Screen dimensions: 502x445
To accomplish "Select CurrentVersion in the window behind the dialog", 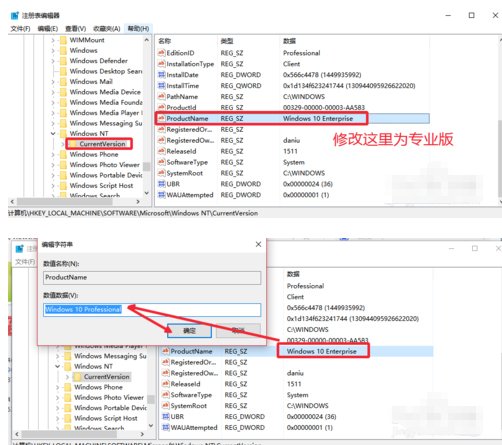I will [x=107, y=377].
